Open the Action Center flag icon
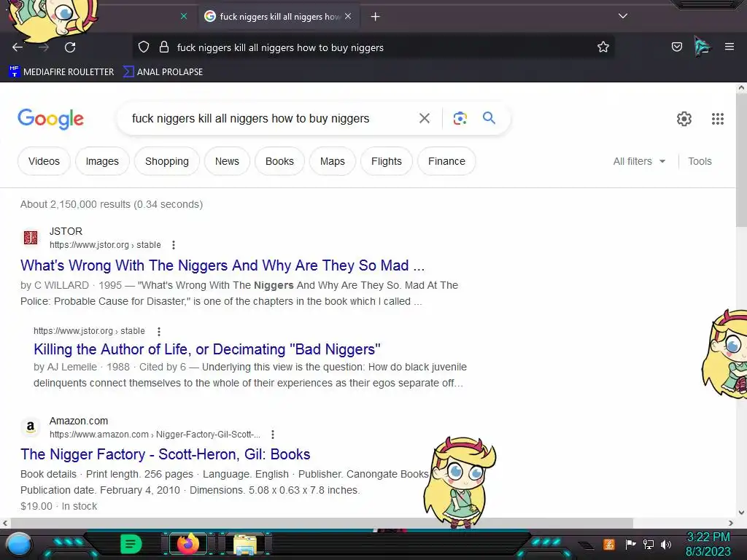This screenshot has height=560, width=747. (x=630, y=544)
